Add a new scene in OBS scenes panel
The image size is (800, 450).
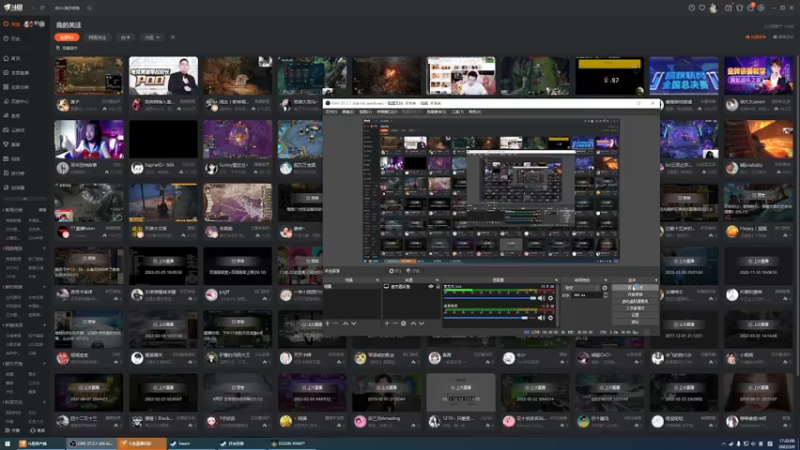pyautogui.click(x=328, y=323)
